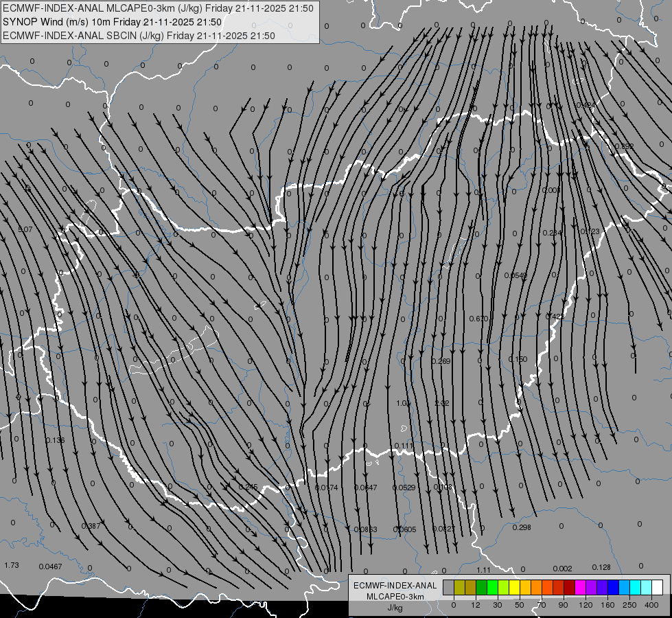Select the cyan legend swatch
The image size is (672, 618).
pyautogui.click(x=635, y=587)
